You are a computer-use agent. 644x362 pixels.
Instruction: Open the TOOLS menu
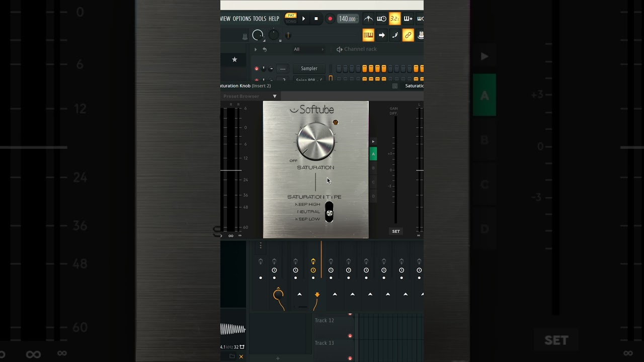click(x=260, y=19)
